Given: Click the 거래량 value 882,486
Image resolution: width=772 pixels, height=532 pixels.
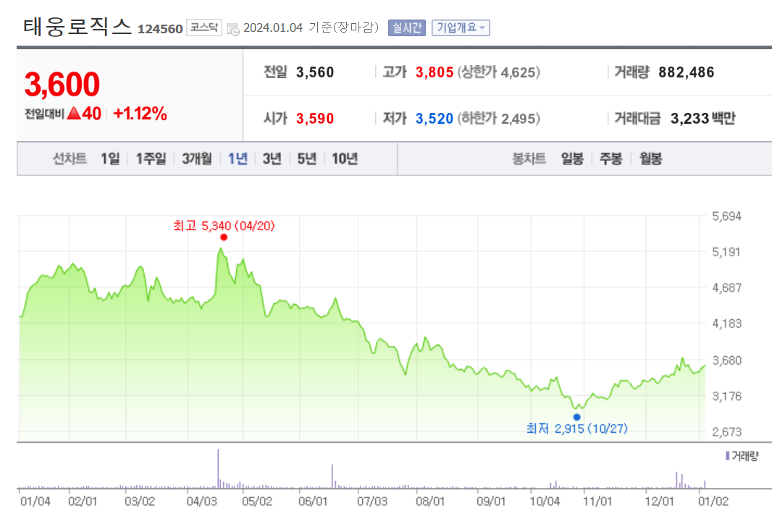Looking at the screenshot, I should point(687,72).
